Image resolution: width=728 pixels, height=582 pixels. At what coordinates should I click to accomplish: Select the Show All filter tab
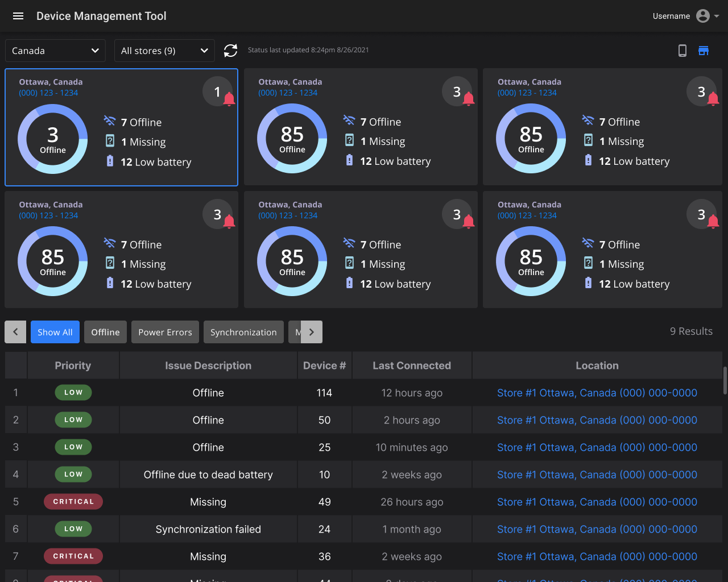(x=55, y=332)
